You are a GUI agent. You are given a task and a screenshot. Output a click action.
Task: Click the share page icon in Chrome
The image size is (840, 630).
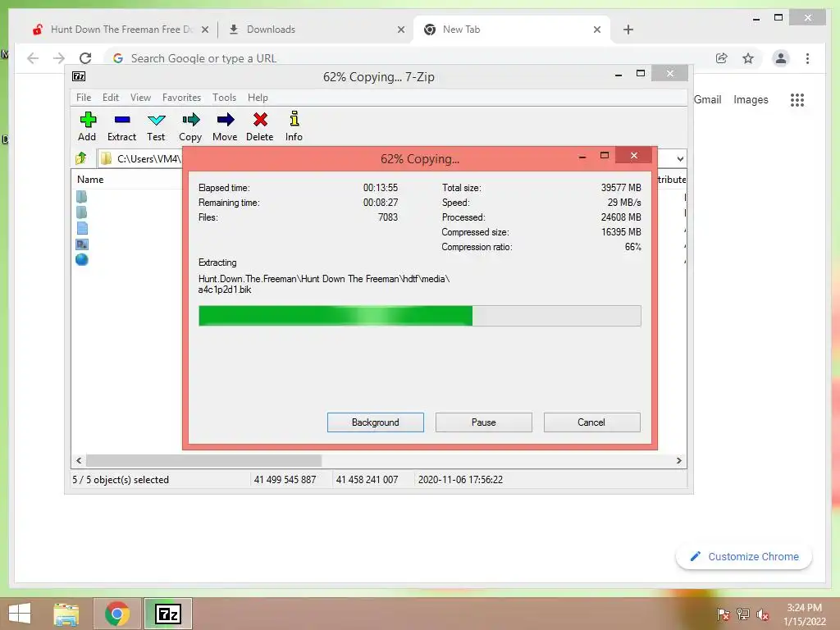722,58
